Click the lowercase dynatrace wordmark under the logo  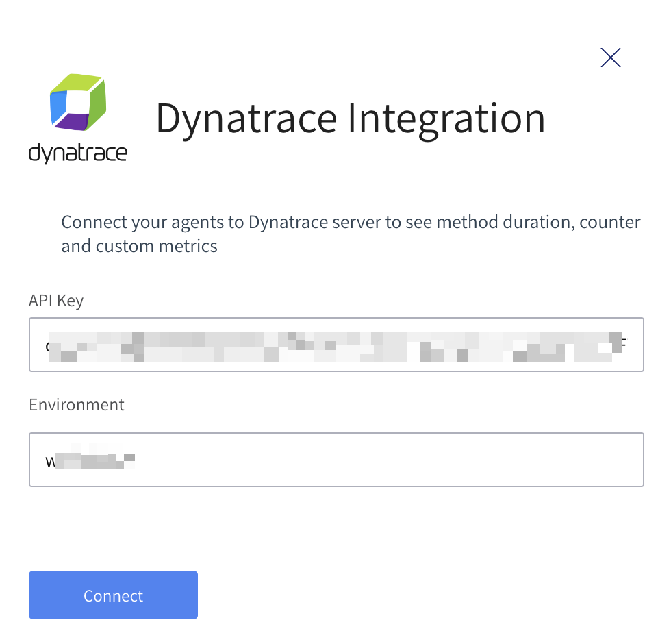point(78,152)
